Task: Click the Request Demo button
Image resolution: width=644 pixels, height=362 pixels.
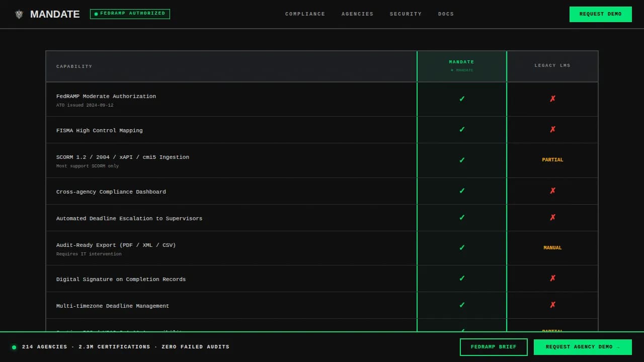Action: click(600, 14)
